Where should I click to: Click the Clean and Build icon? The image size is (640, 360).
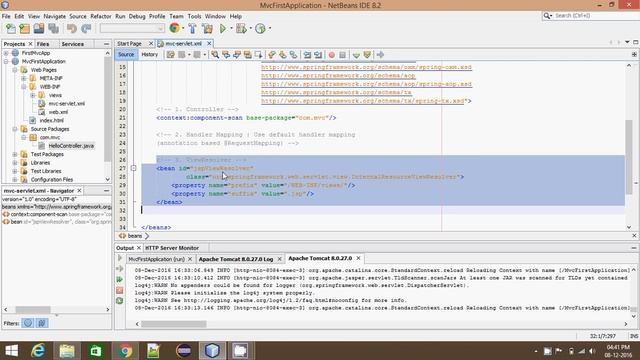[x=207, y=29]
